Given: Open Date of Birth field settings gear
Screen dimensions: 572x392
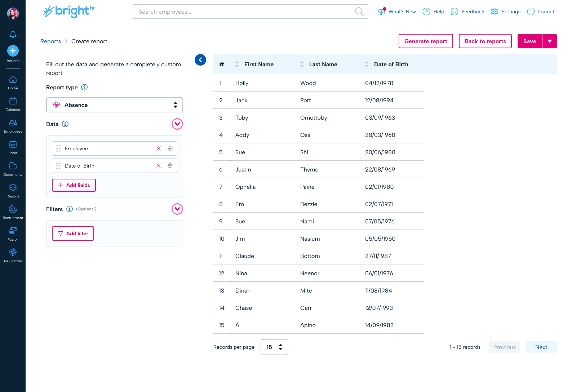Looking at the screenshot, I should tap(170, 166).
